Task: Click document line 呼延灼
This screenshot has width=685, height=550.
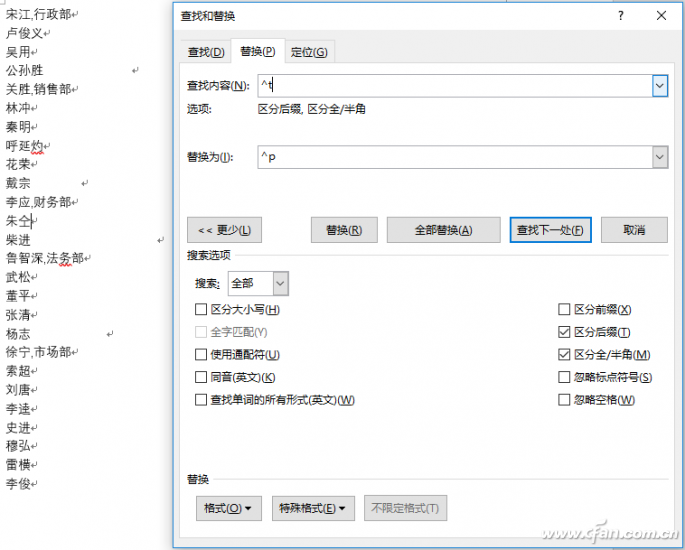Action: (24, 146)
